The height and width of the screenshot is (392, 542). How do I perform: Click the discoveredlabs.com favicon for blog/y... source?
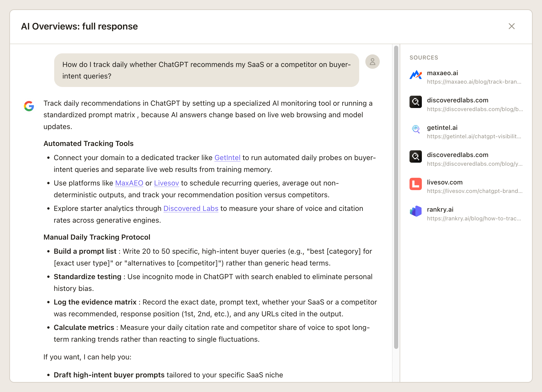point(416,156)
